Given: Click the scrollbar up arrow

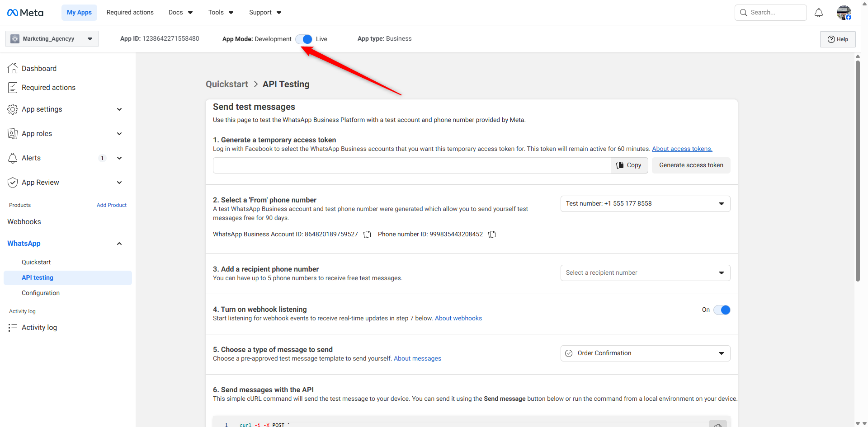Looking at the screenshot, I should tap(858, 56).
